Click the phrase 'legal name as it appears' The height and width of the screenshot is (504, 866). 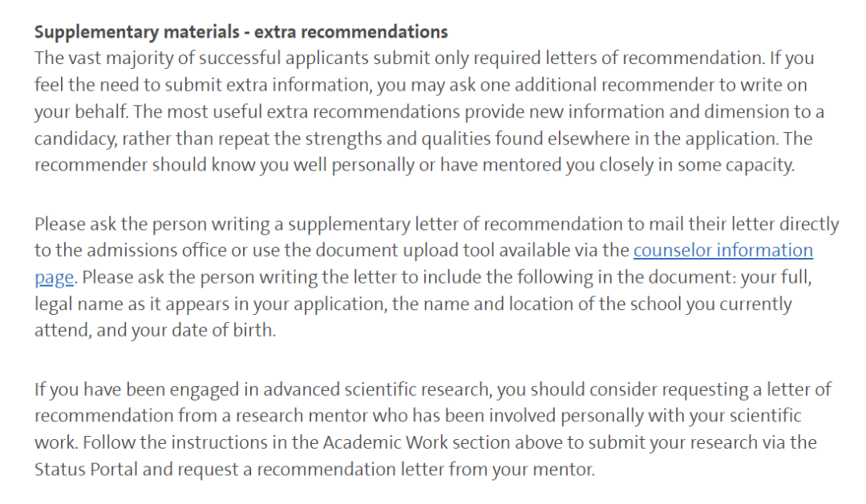[x=128, y=304]
